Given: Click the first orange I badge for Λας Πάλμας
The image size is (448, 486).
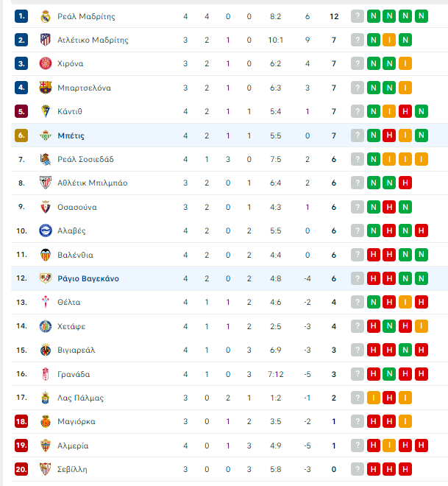Looking at the screenshot, I should pyautogui.click(x=374, y=398).
